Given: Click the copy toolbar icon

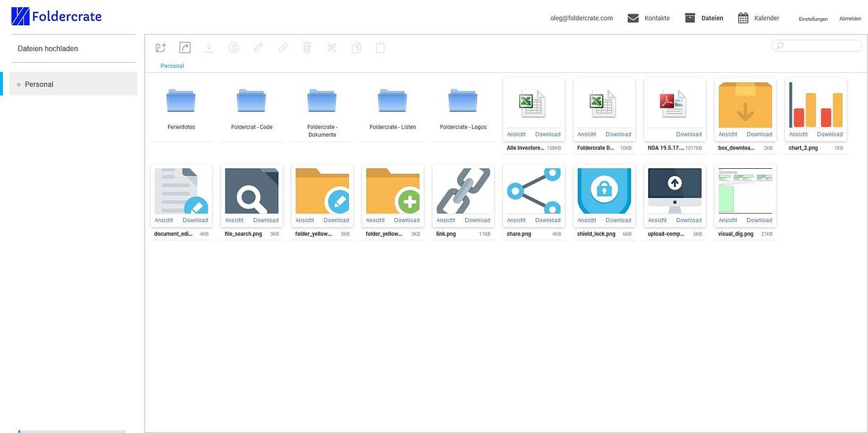Looking at the screenshot, I should (x=356, y=48).
